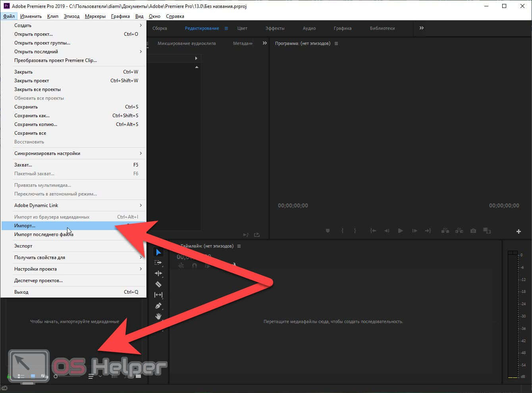Click the Export Frame camera icon
This screenshot has width=532, height=393.
(473, 231)
